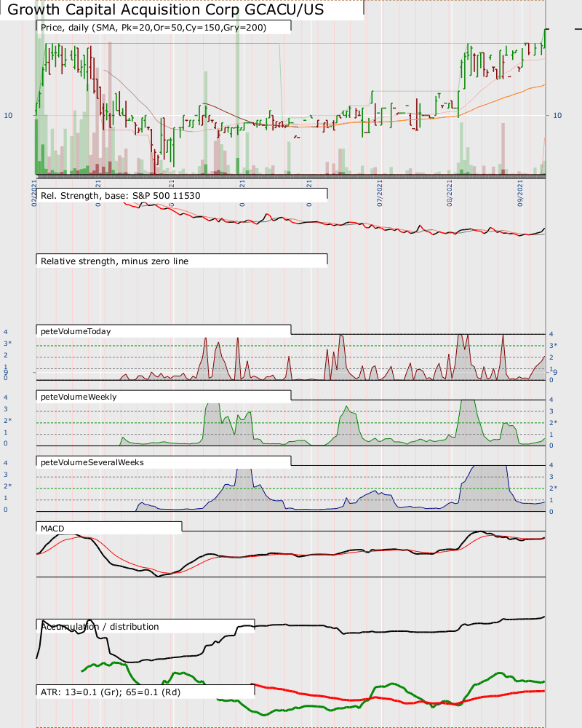Screen dimensions: 582x728
Task: Click the right-axis 2* mark of peteVolumeWeekly
Action: tap(553, 422)
